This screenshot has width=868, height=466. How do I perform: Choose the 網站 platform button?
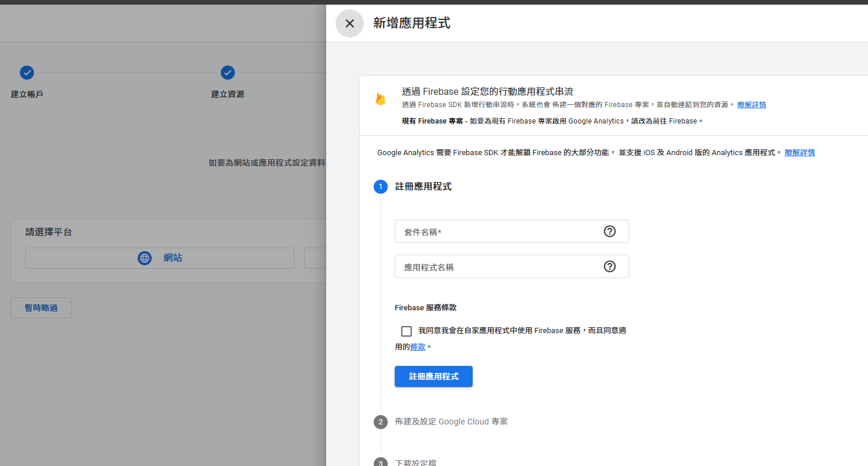tap(160, 258)
